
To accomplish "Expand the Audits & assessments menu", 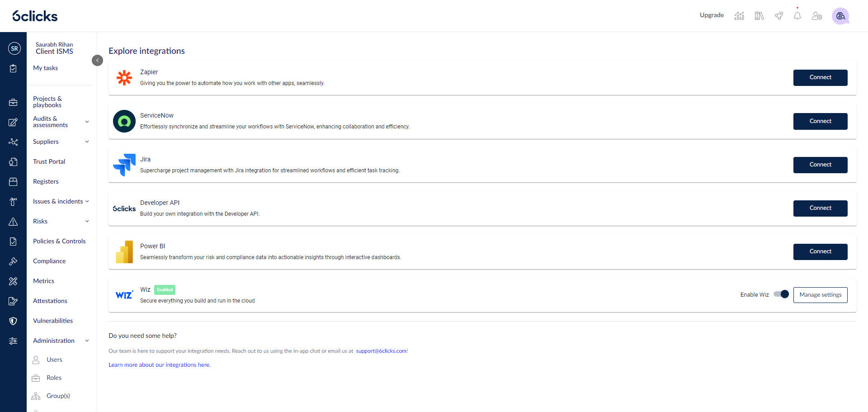I will (x=87, y=122).
